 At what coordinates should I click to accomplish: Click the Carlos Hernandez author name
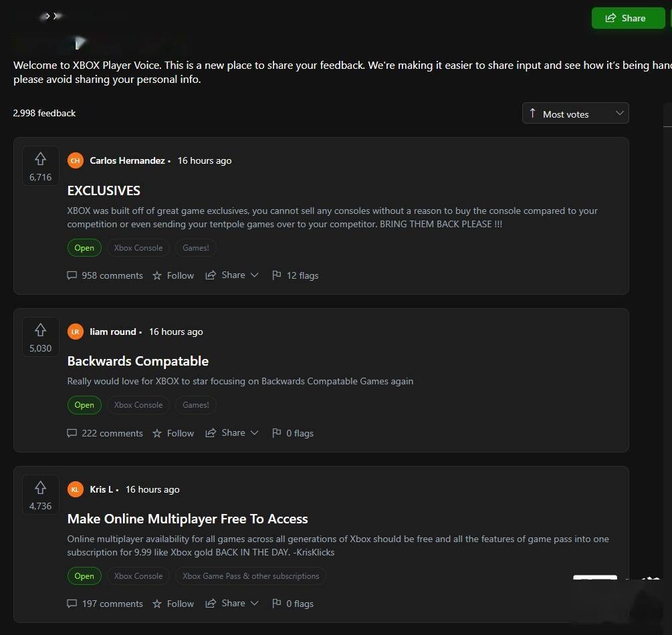coord(127,160)
